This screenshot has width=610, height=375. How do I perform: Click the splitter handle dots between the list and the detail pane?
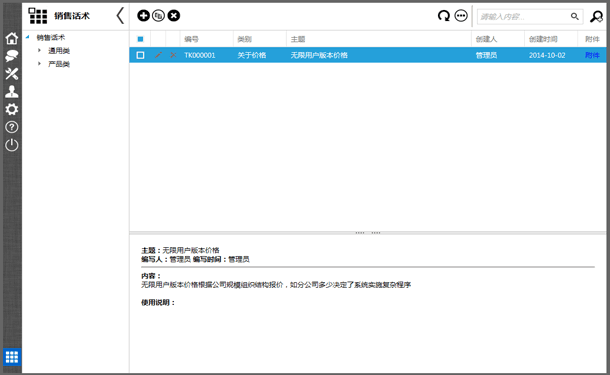click(368, 233)
